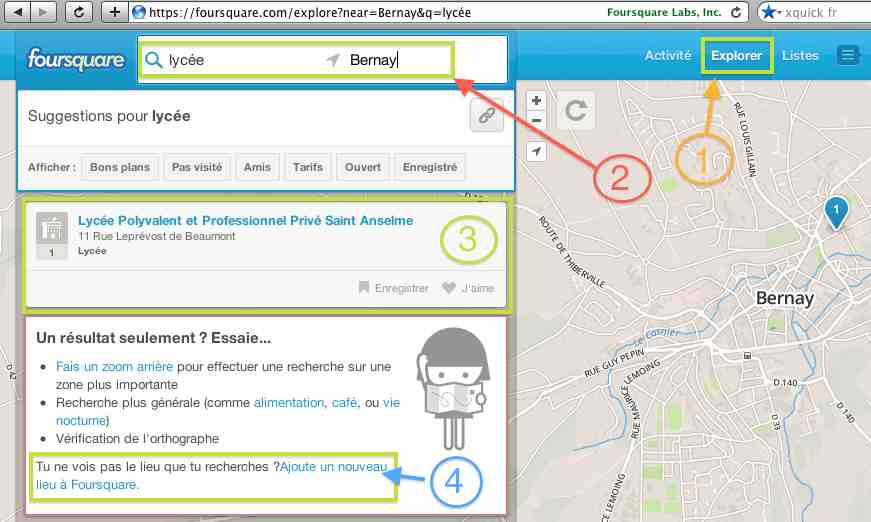
Task: Click the Bernay town label on the map
Action: pyautogui.click(x=784, y=298)
